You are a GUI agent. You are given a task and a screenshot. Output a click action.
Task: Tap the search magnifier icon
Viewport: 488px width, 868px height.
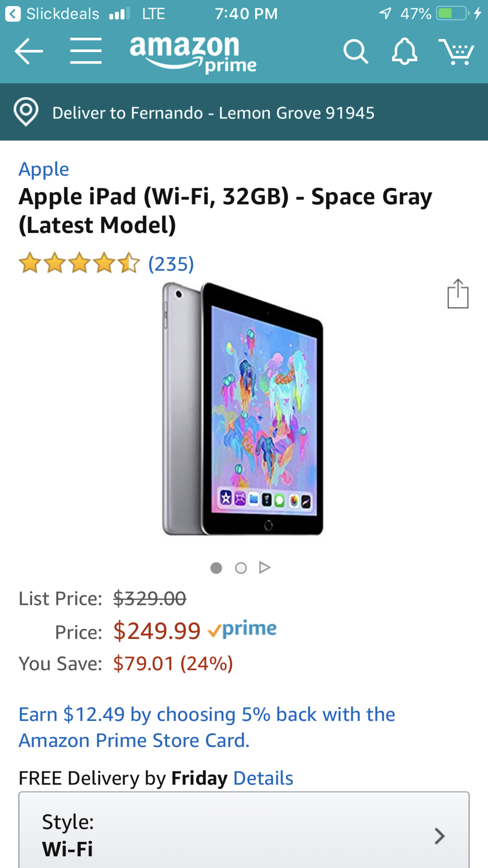(356, 52)
